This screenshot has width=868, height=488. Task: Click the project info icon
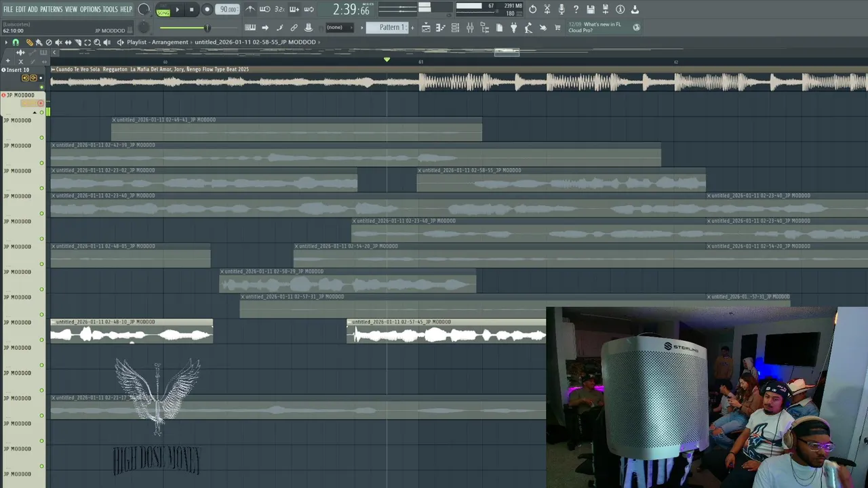tap(620, 9)
